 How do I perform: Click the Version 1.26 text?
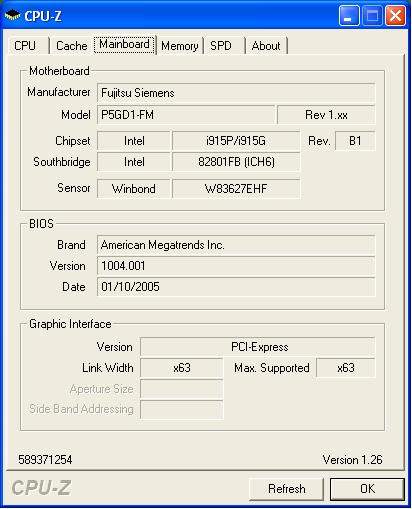pos(352,460)
